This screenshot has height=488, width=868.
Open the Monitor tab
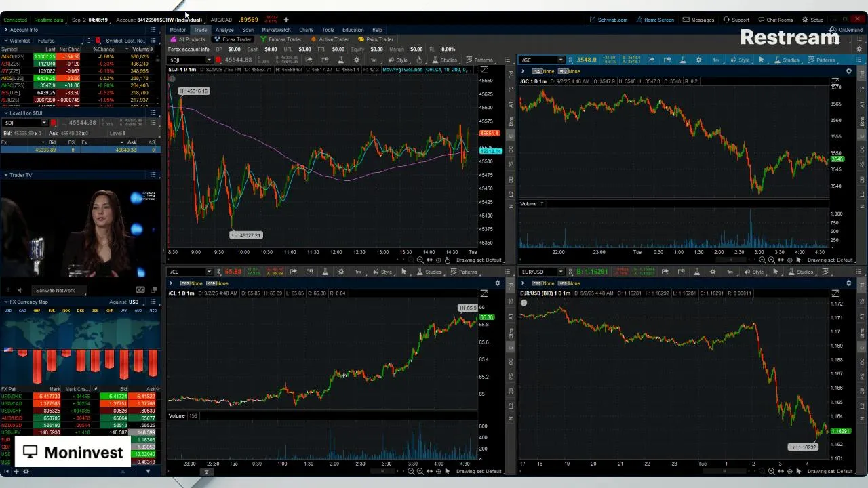click(x=178, y=30)
